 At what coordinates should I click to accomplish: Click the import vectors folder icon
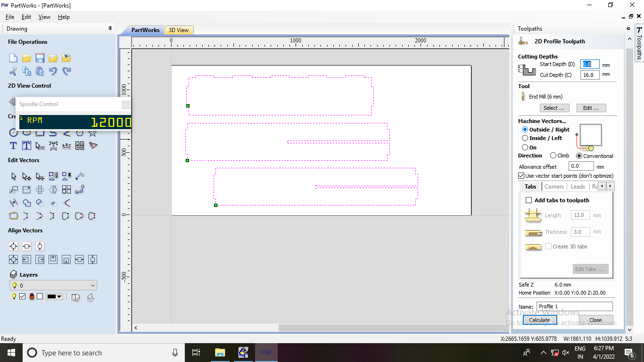point(53,58)
